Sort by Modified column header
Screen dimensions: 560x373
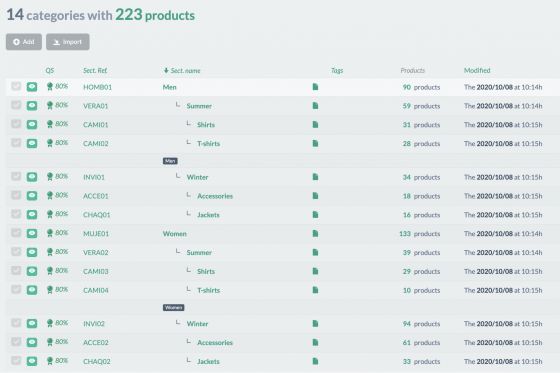pyautogui.click(x=477, y=70)
